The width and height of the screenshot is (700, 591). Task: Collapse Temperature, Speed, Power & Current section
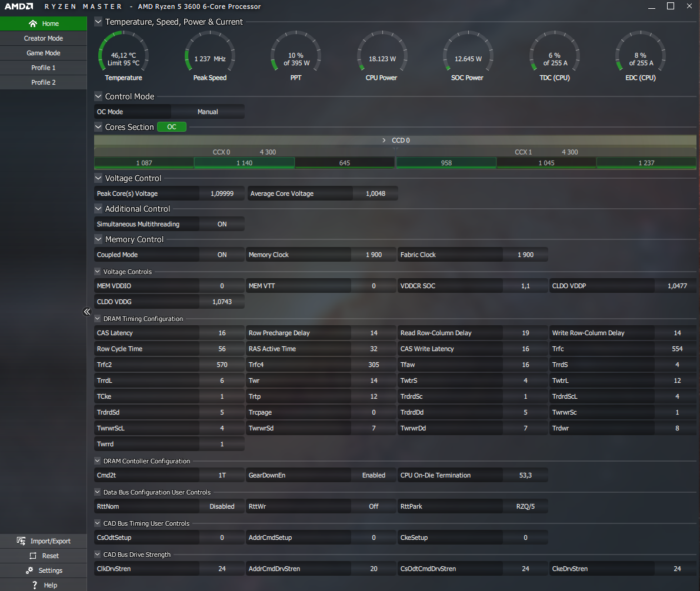(x=98, y=21)
